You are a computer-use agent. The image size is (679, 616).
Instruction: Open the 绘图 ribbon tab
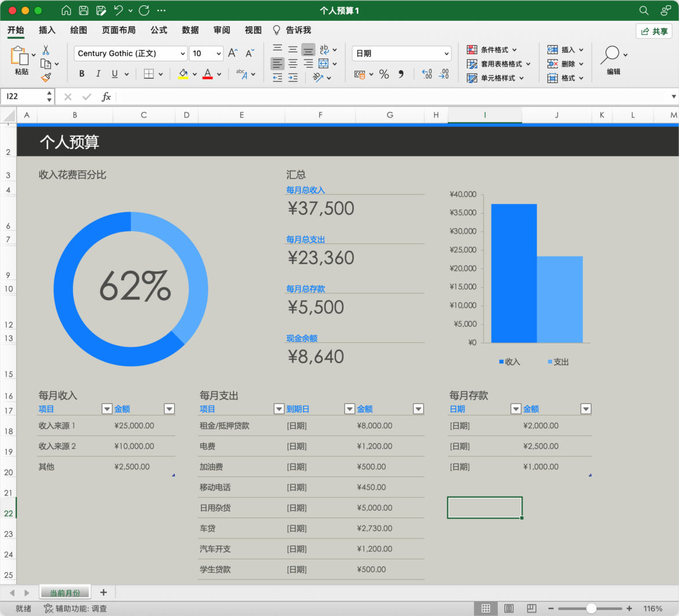(78, 30)
